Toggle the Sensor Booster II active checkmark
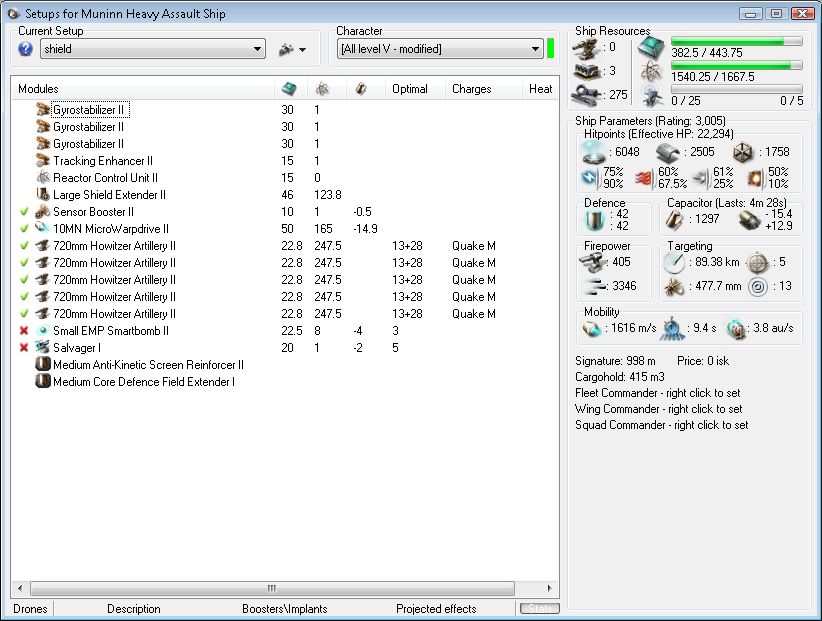 pos(24,212)
